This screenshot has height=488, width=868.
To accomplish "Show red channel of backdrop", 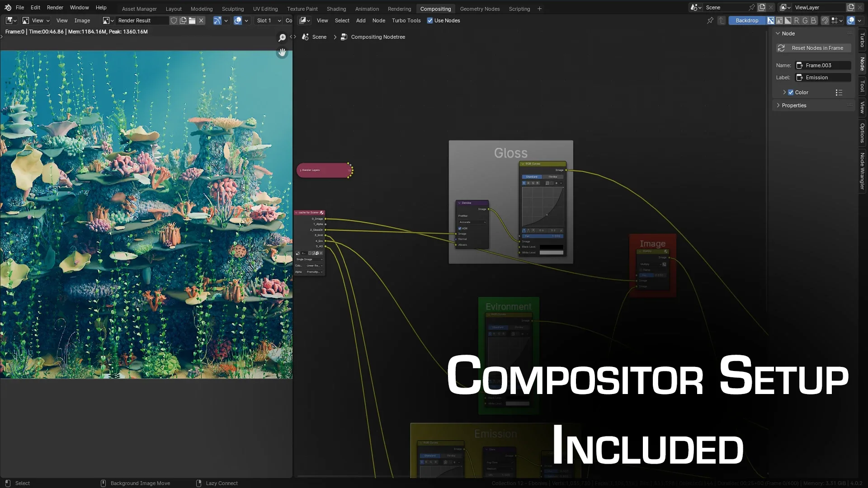I will [797, 20].
